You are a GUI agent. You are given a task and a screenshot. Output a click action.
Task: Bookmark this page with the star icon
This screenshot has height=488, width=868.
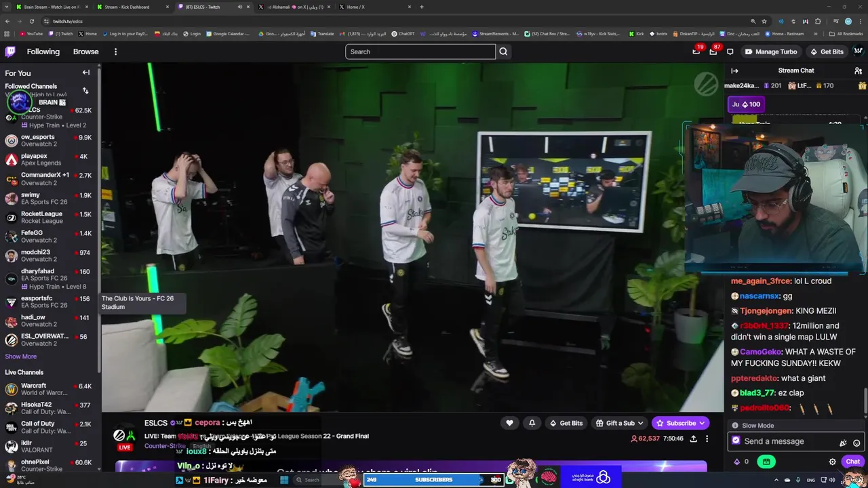click(764, 21)
